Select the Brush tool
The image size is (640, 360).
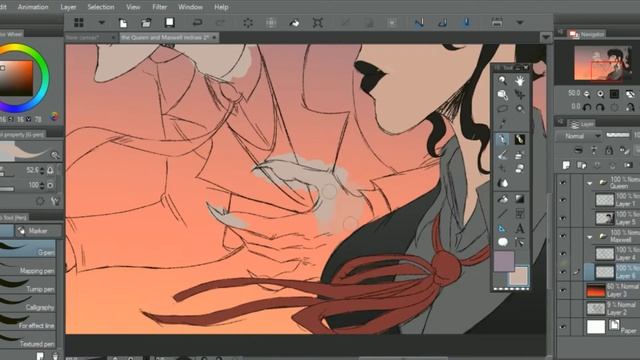(x=502, y=155)
